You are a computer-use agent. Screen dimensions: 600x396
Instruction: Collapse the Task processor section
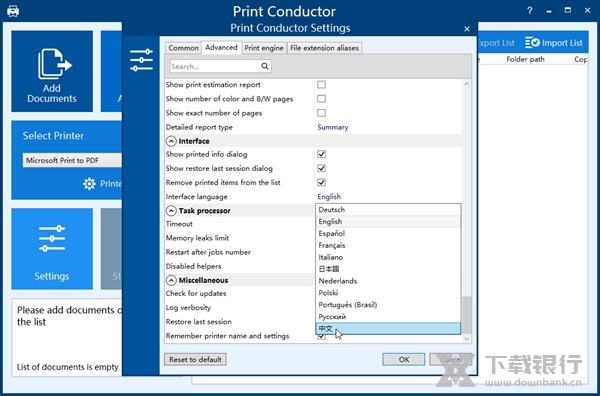pyautogui.click(x=171, y=211)
